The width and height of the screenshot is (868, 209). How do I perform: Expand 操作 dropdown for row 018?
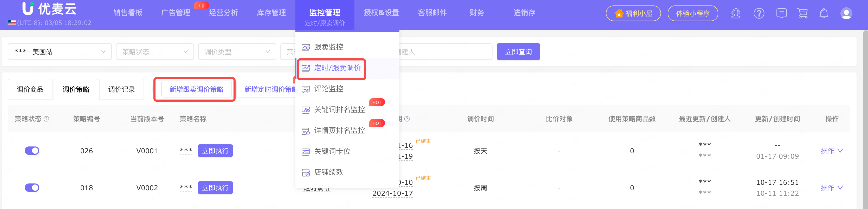click(x=832, y=188)
